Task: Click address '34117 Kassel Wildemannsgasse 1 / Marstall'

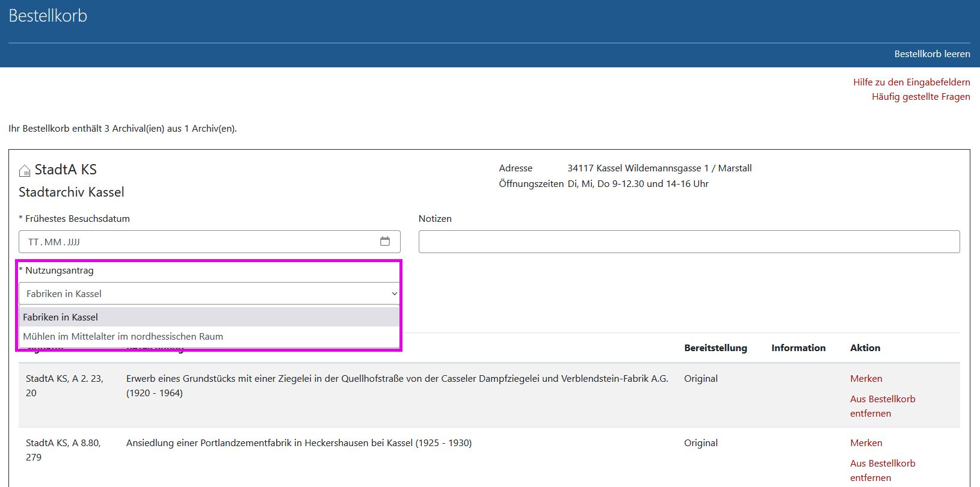Action: click(x=659, y=168)
